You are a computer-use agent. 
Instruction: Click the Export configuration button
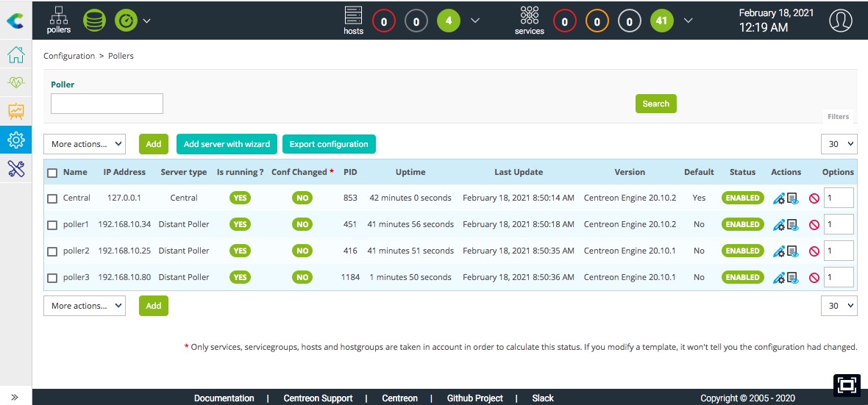click(329, 144)
